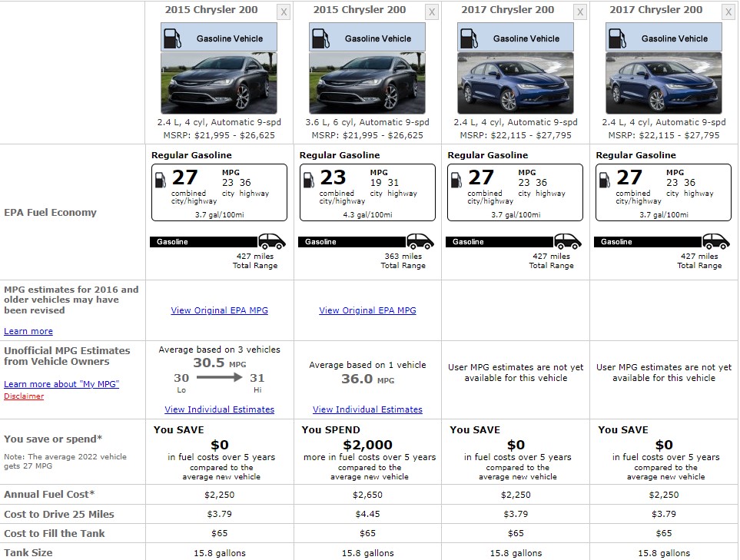The image size is (740, 560).
Task: Click the Gasoline range bar of 2.4 L 2015
Action: 204,241
